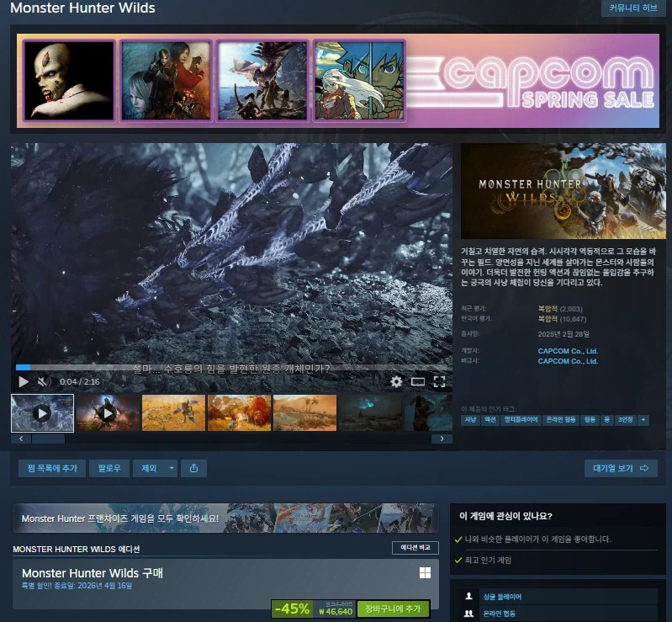Open publisher CAPCOM Co., Ltd. link
This screenshot has height=622, width=672.
click(568, 361)
